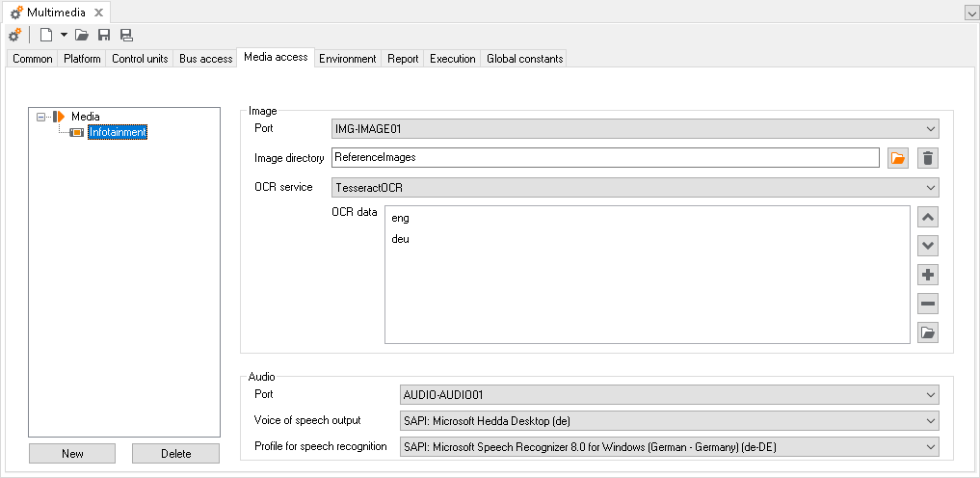
Task: Click the Multimedia document tab title
Action: coord(56,13)
